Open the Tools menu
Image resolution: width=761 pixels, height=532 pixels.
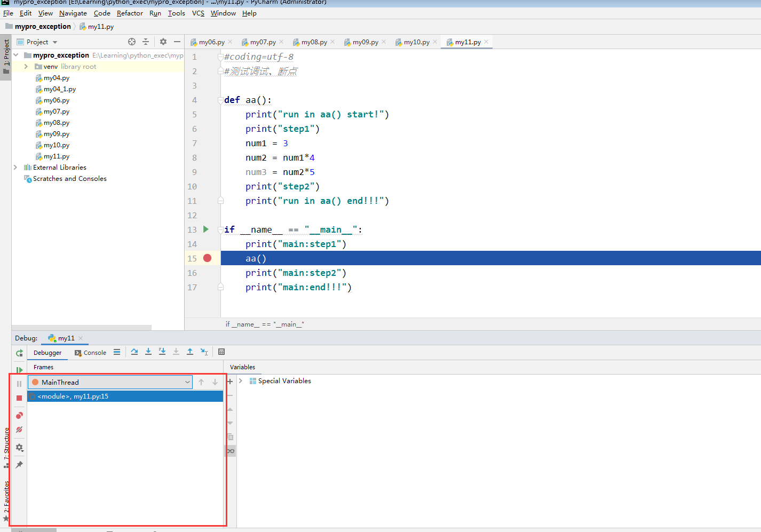tap(176, 13)
